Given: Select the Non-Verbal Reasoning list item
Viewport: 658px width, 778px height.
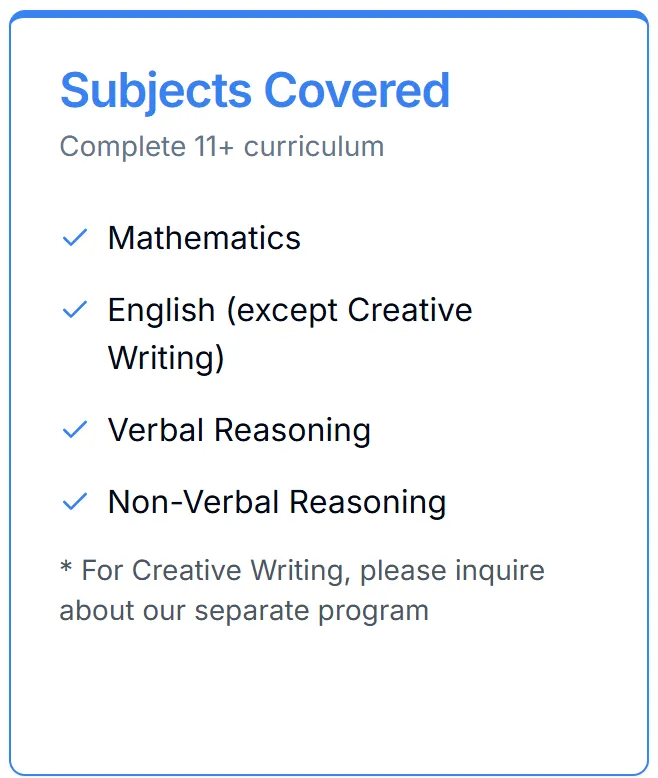Looking at the screenshot, I should (277, 503).
